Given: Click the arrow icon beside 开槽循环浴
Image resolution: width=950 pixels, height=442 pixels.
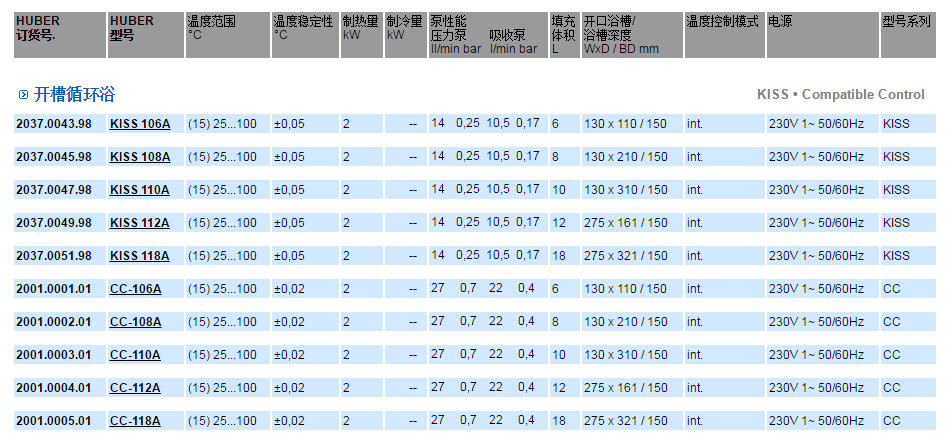Looking at the screenshot, I should pos(23,95).
